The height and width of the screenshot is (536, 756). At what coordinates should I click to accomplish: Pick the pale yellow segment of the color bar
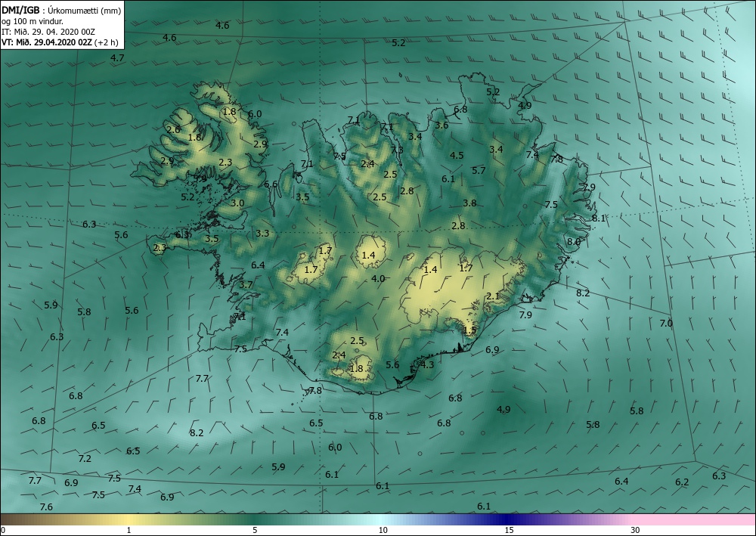tap(128, 519)
